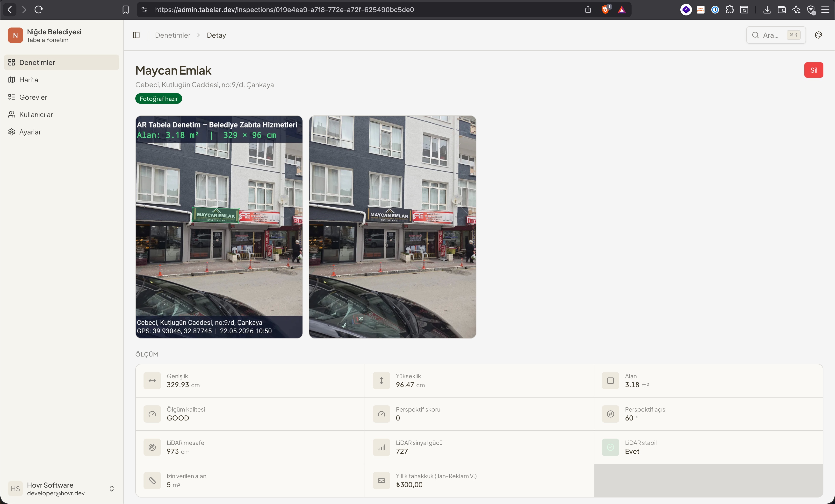Click the address line under the title
835x504 pixels.
click(204, 85)
